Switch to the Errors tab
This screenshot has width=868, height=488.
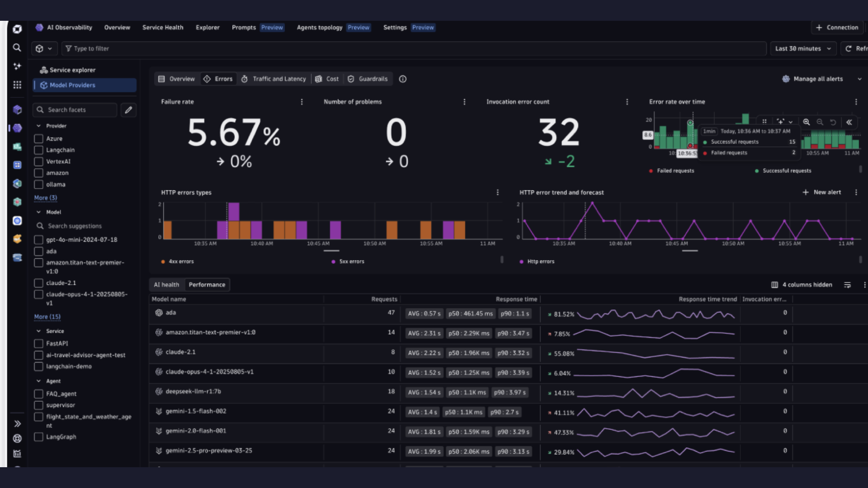click(x=218, y=79)
